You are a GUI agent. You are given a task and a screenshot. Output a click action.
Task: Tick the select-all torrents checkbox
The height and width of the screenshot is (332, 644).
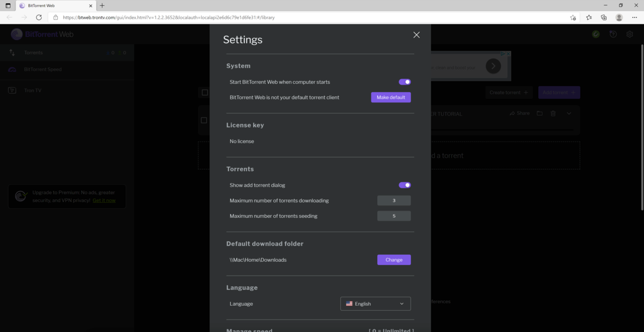click(x=204, y=92)
